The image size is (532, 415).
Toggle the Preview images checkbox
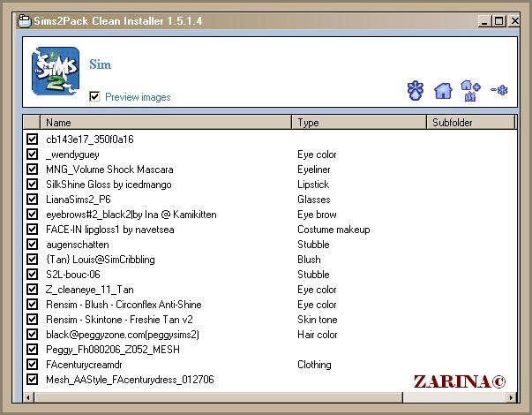94,96
